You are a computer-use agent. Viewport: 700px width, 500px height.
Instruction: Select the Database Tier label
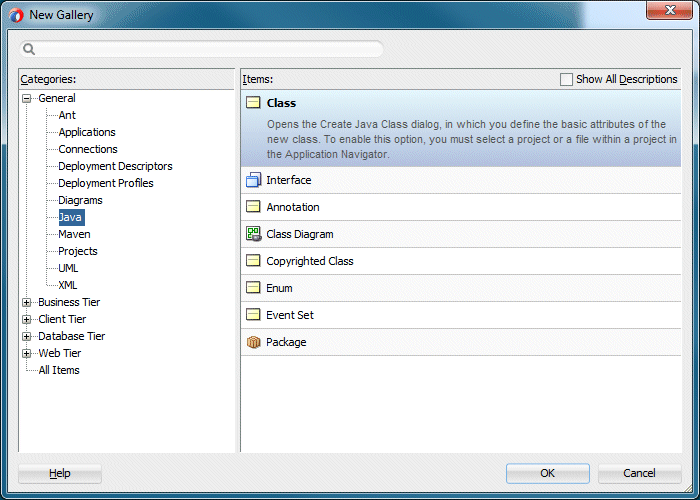point(71,336)
